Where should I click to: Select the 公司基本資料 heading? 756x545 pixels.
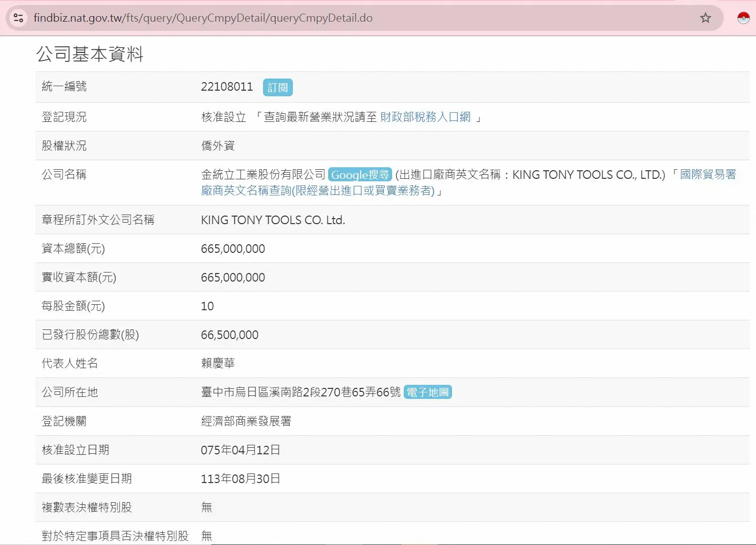[90, 54]
